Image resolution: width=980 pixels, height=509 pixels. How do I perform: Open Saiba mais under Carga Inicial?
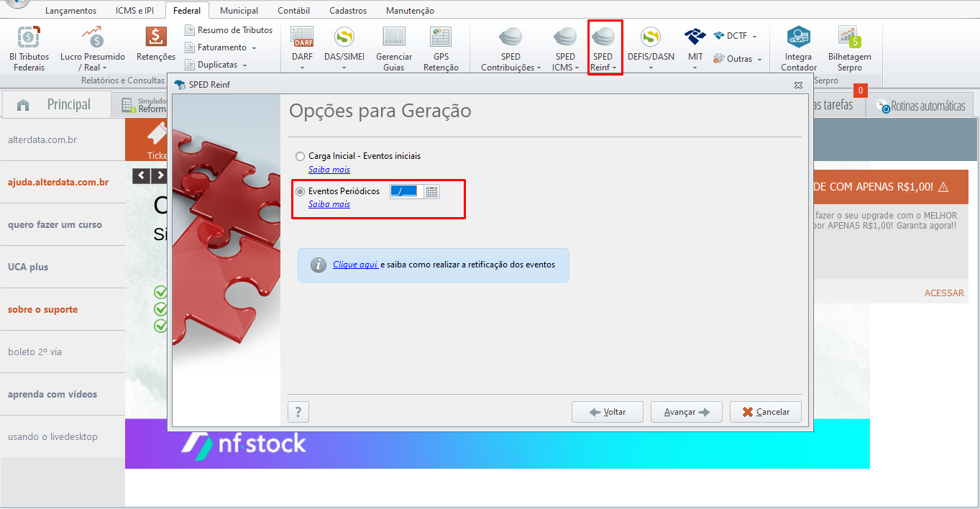[x=329, y=170]
